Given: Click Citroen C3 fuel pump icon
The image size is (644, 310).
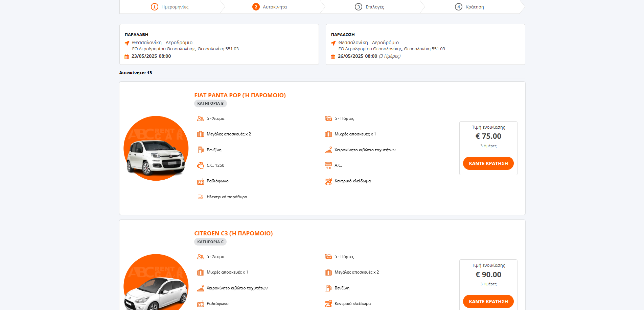Looking at the screenshot, I should click(x=328, y=288).
